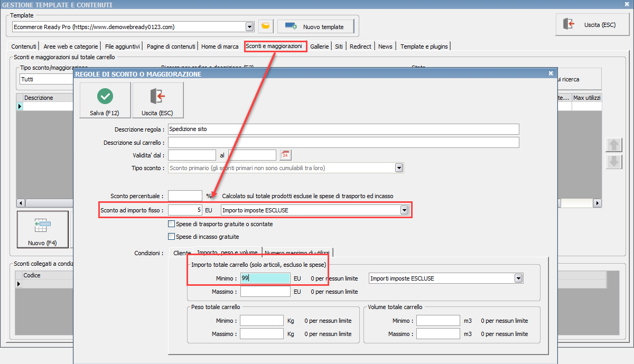The image size is (634, 364).
Task: Switch to the Gallerie tab
Action: coord(320,46)
